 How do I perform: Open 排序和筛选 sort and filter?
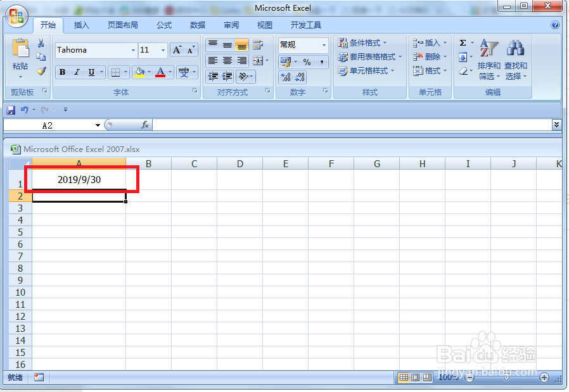[x=489, y=60]
